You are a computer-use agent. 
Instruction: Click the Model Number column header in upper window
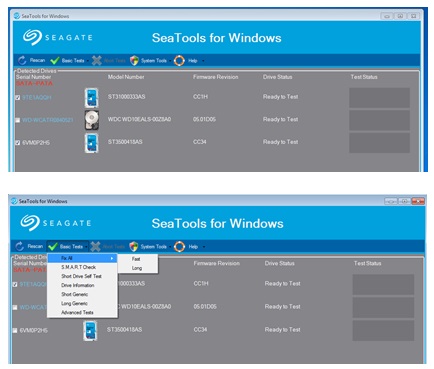[x=126, y=77]
